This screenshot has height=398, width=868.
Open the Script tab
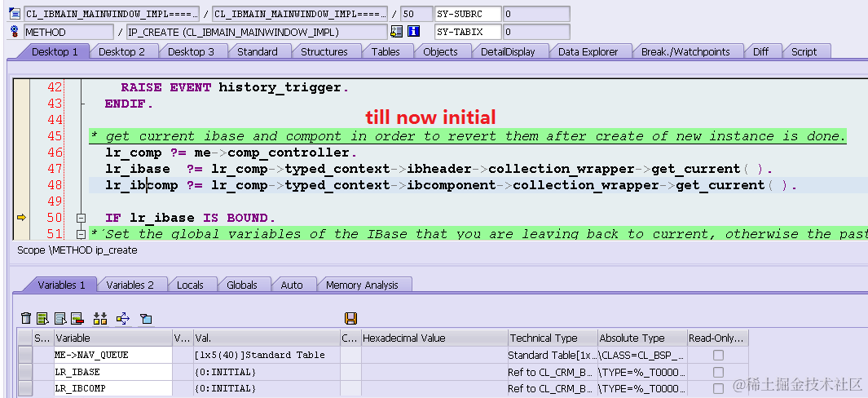(x=804, y=51)
